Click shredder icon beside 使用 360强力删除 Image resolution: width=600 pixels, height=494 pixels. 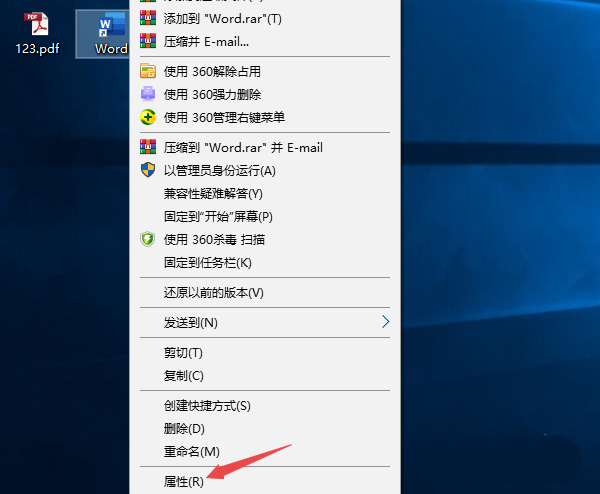[148, 94]
